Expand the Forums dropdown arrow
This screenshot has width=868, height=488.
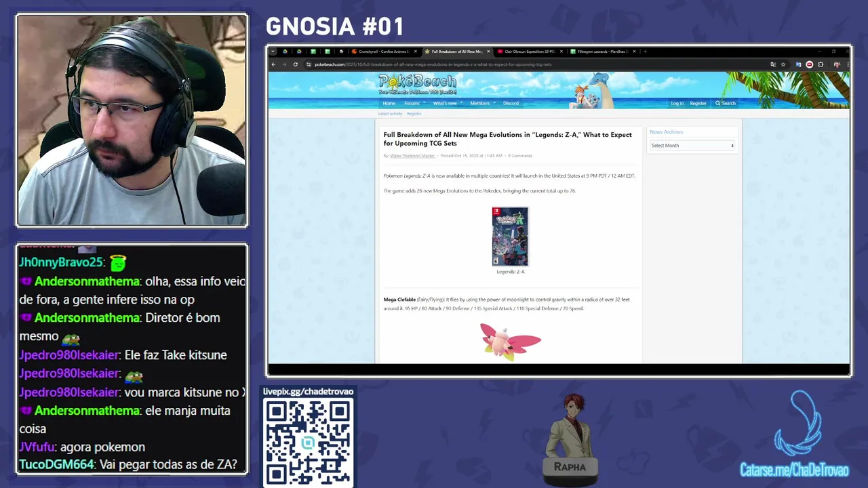coord(425,103)
